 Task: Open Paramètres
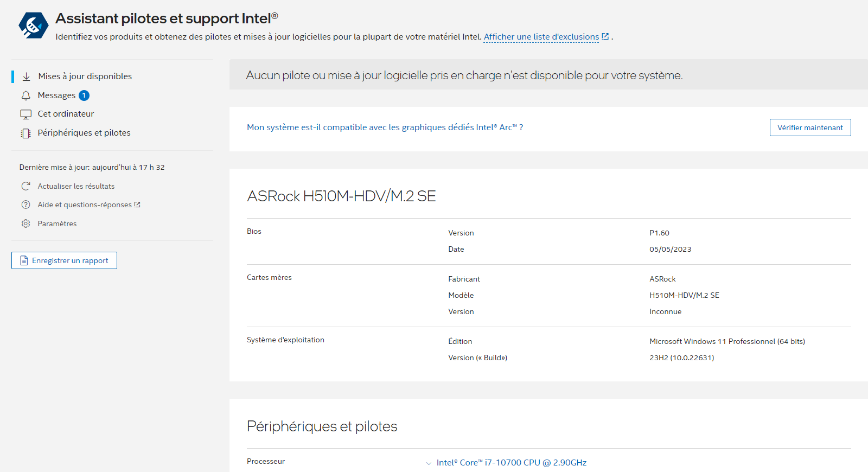click(57, 224)
